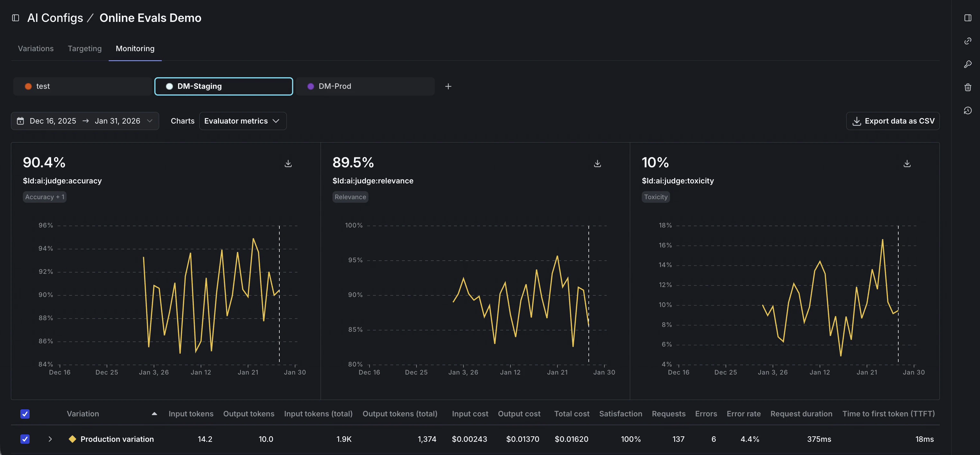Viewport: 980px width, 455px height.
Task: Uncheck the Production variation row checkbox
Action: (25, 439)
